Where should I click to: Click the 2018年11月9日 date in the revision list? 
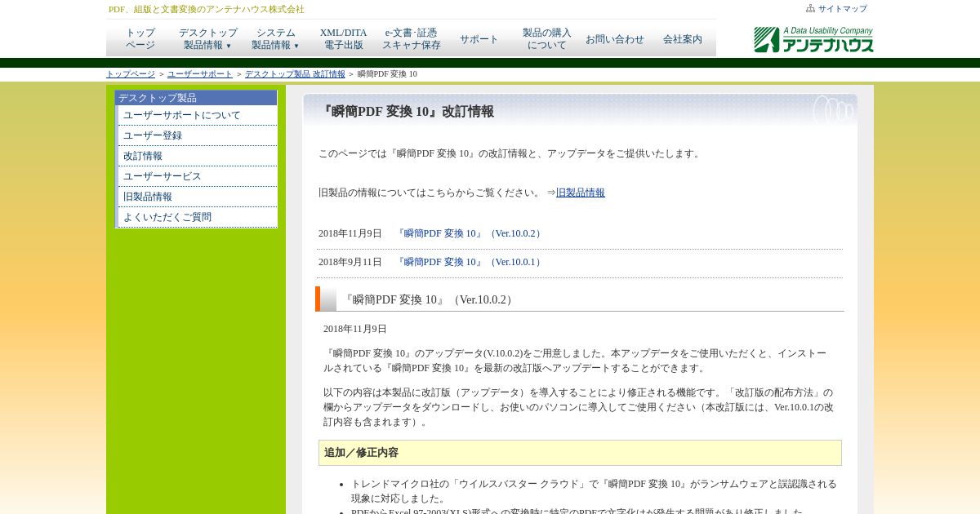(x=350, y=233)
